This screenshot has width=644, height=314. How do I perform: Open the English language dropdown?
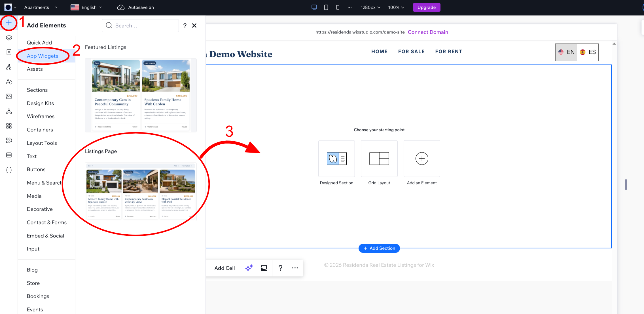pos(86,7)
